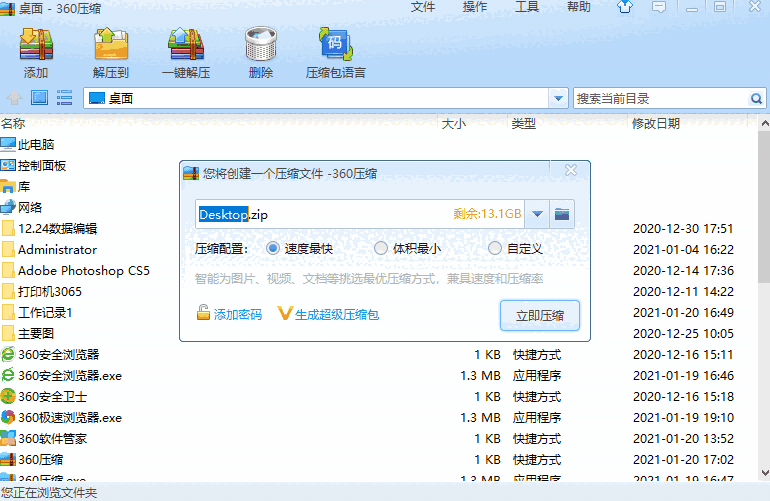Click the 搜索当前目录 search field

click(660, 98)
